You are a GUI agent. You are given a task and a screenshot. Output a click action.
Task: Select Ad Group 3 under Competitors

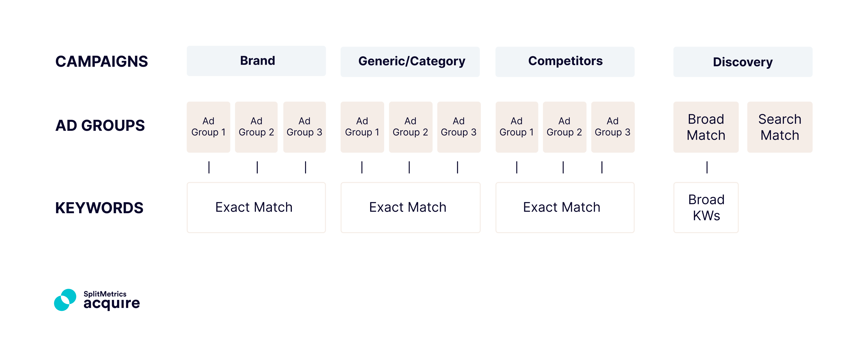pyautogui.click(x=612, y=127)
